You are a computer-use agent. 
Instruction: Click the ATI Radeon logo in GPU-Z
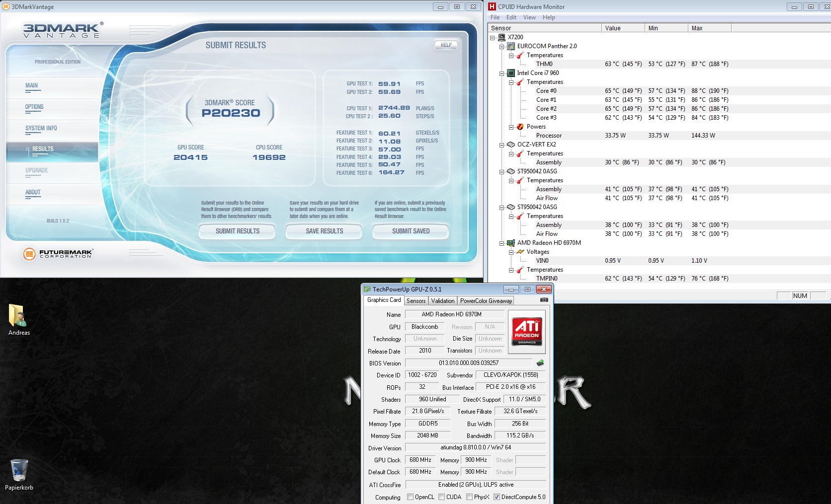(527, 331)
